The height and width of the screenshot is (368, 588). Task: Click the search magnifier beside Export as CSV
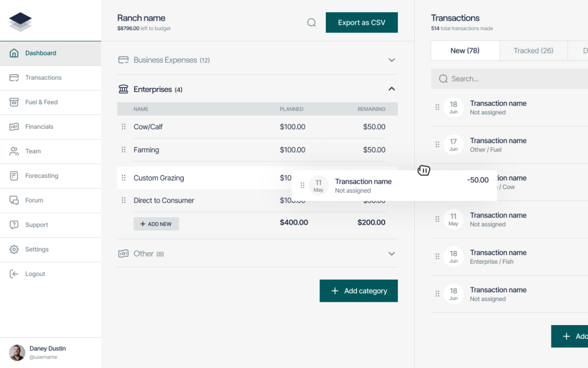[311, 22]
